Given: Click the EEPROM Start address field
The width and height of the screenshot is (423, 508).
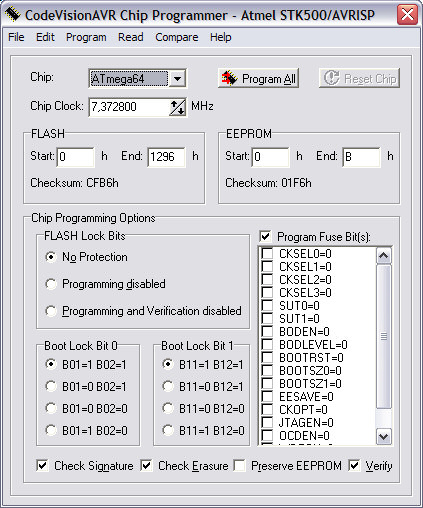Looking at the screenshot, I should pyautogui.click(x=271, y=157).
